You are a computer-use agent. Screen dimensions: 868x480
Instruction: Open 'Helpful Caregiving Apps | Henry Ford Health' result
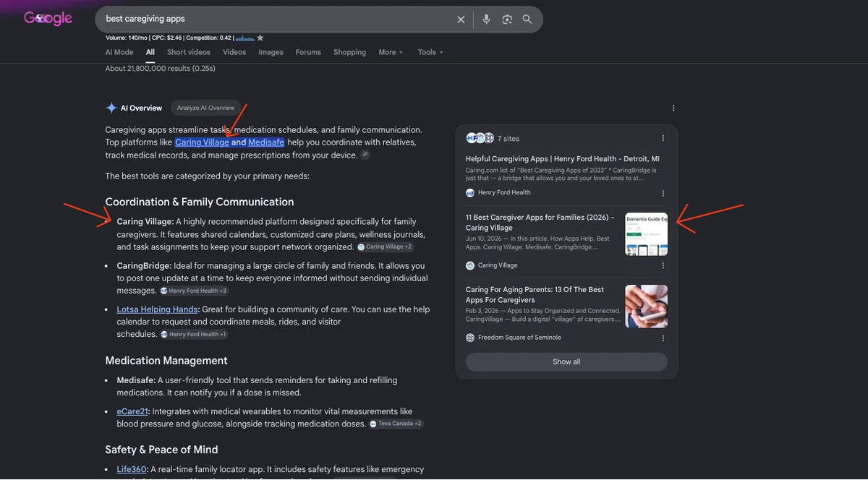563,159
